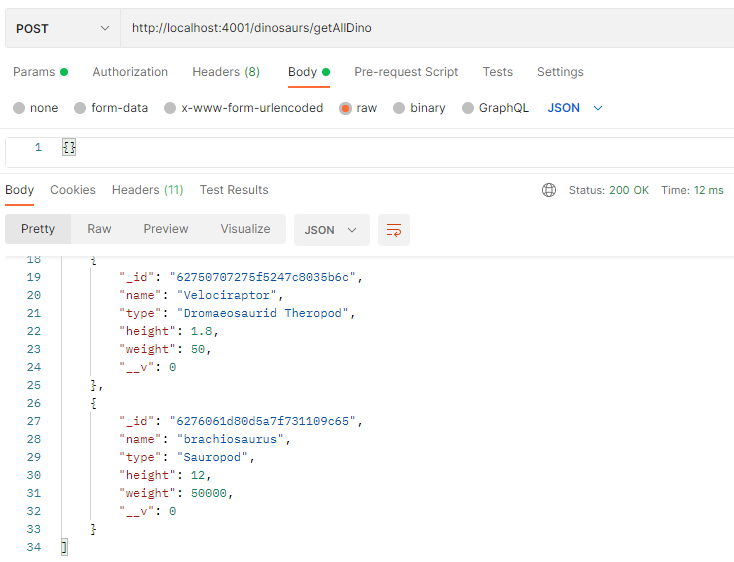This screenshot has height=562, width=734.
Task: Click the height value 1.8
Action: (x=201, y=331)
